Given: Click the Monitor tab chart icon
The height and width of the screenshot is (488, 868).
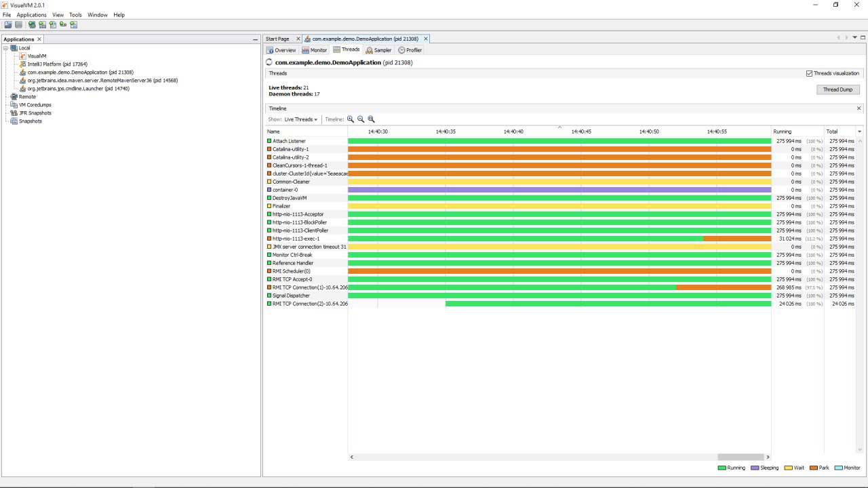Looking at the screenshot, I should point(305,50).
